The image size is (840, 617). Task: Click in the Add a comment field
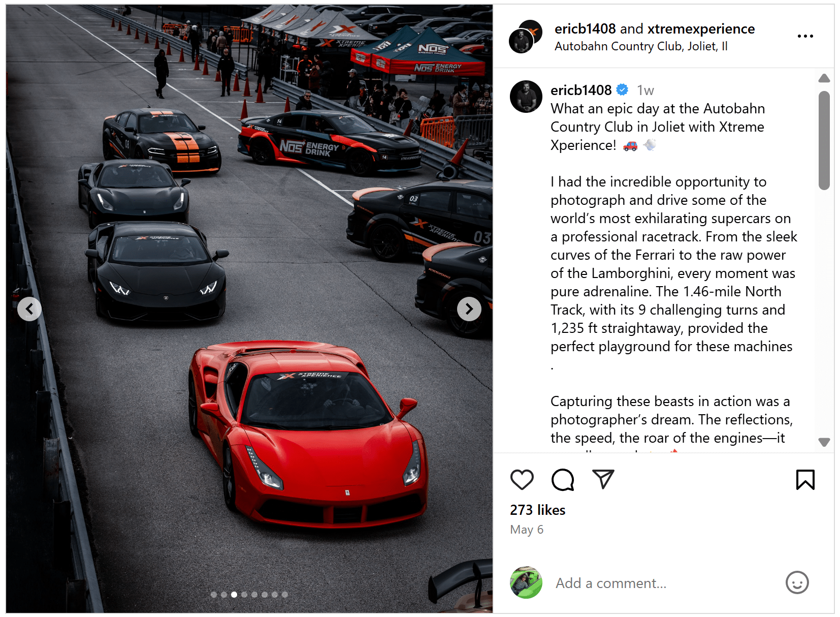coord(665,583)
